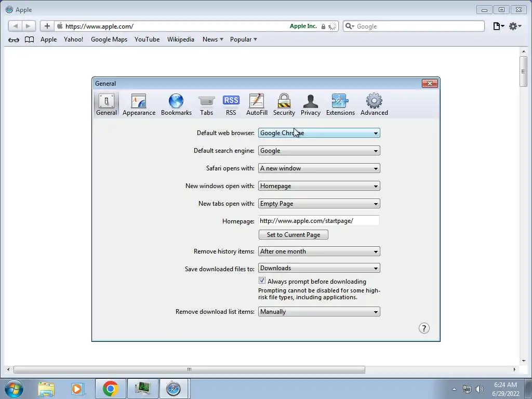
Task: Open the Advanced preferences pane
Action: tap(374, 104)
